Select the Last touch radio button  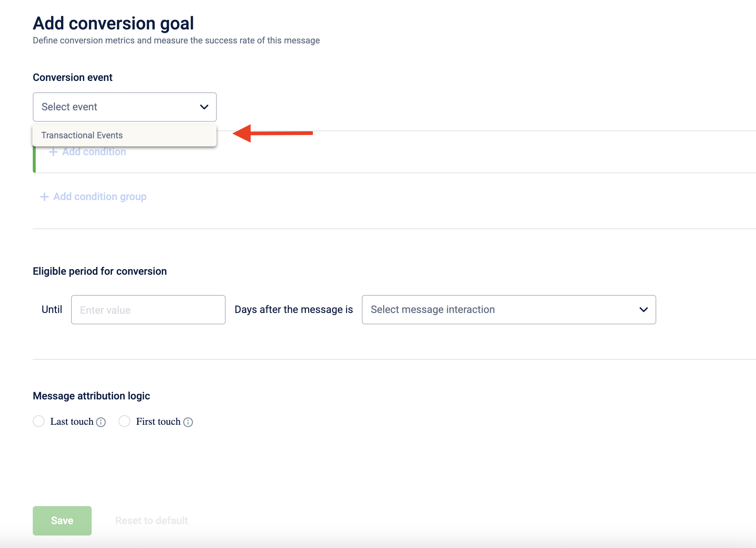click(39, 421)
